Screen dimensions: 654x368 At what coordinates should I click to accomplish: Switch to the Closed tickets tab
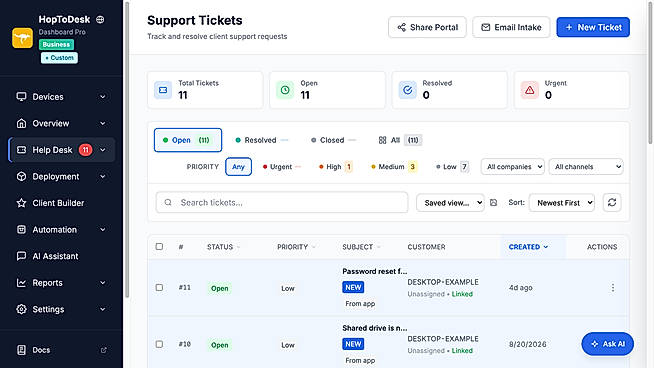click(x=333, y=140)
